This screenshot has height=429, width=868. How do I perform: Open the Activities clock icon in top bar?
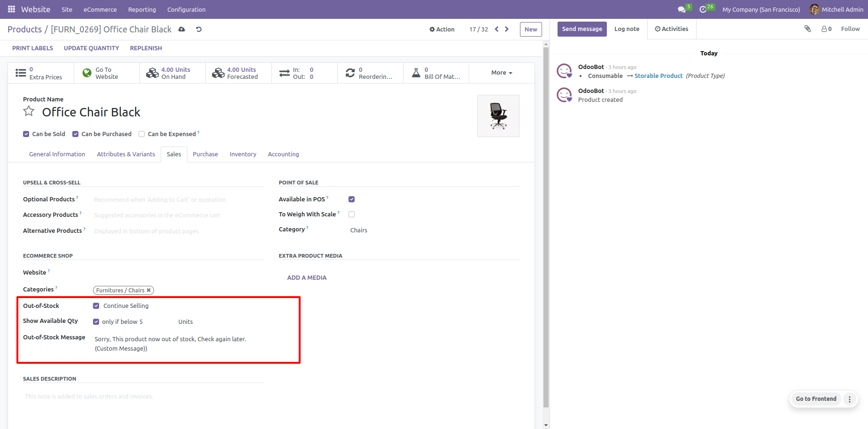tap(703, 8)
